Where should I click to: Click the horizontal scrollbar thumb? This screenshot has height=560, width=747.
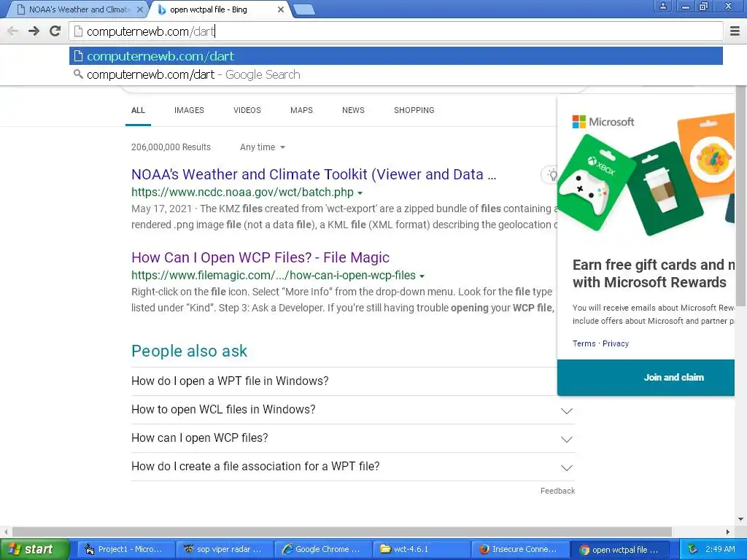click(342, 532)
